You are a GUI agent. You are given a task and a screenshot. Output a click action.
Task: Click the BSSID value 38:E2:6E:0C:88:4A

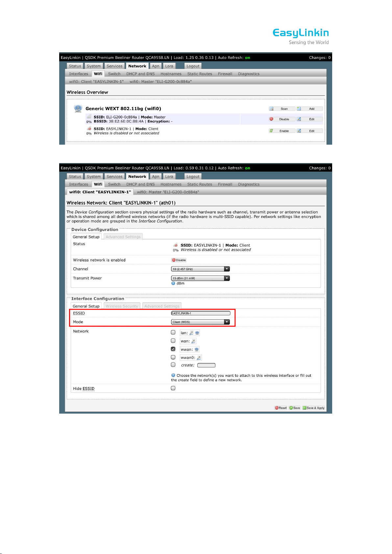[126, 121]
